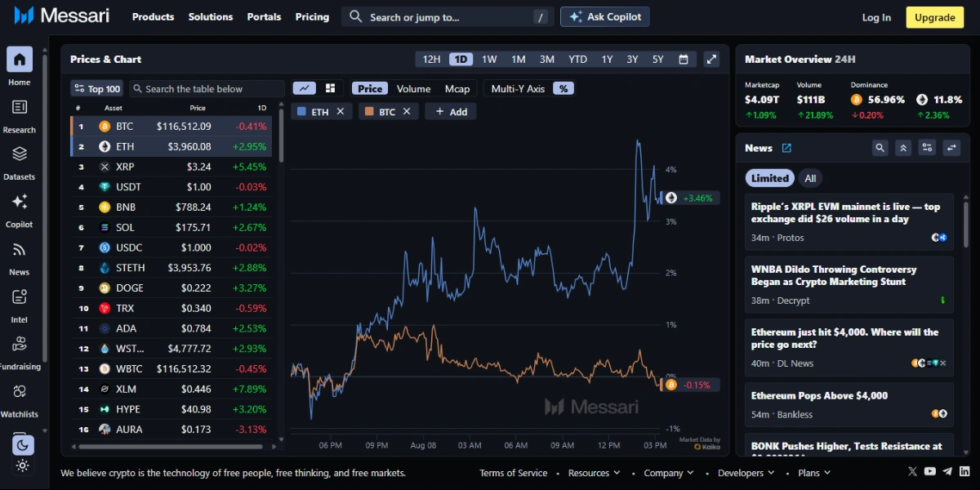Expand Plans footer menu

[x=814, y=473]
